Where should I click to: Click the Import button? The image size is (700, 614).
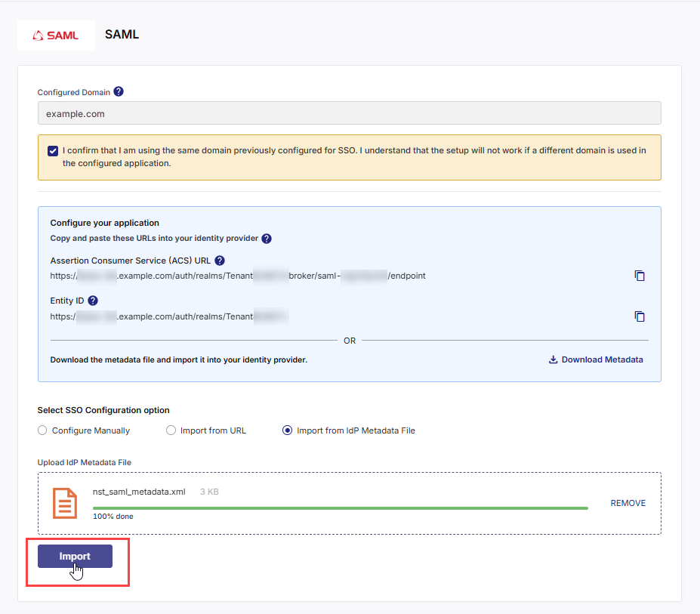click(75, 556)
